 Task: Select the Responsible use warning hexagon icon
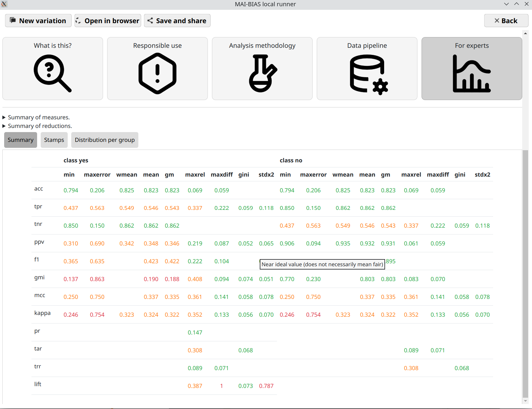(x=157, y=73)
